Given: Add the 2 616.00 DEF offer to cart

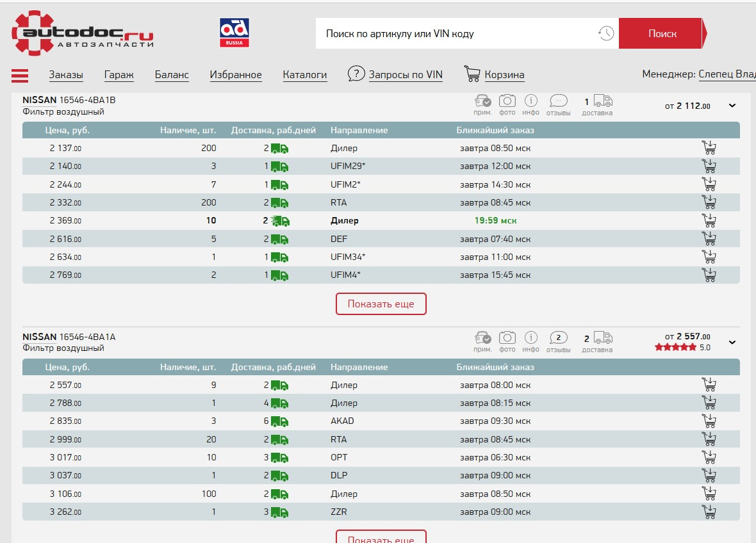Looking at the screenshot, I should [709, 238].
